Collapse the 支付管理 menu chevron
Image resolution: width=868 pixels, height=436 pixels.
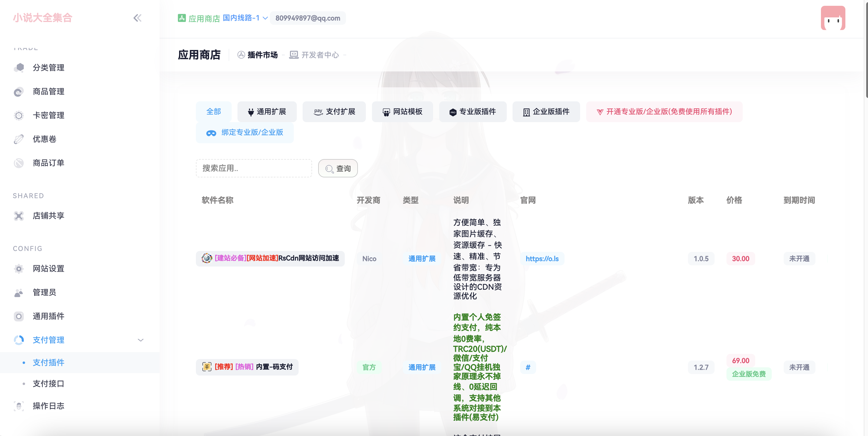click(141, 340)
